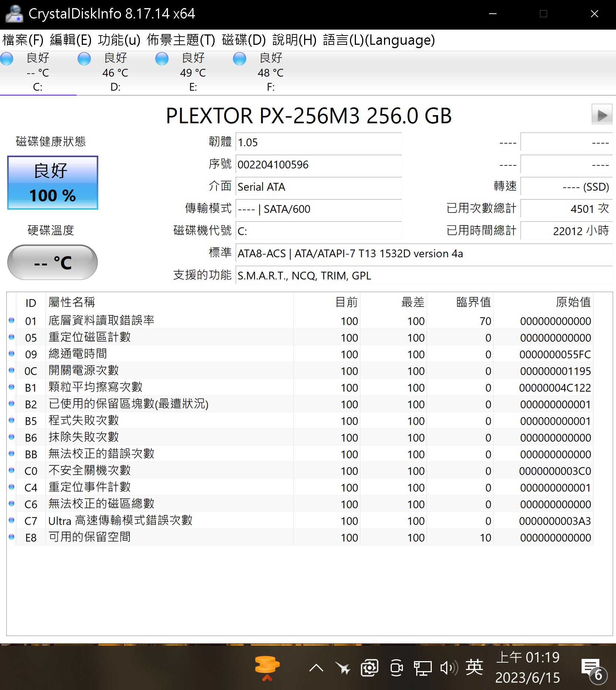Select attribute row B2 已使用的保留區塊數
The height and width of the screenshot is (690, 616).
pyautogui.click(x=300, y=404)
